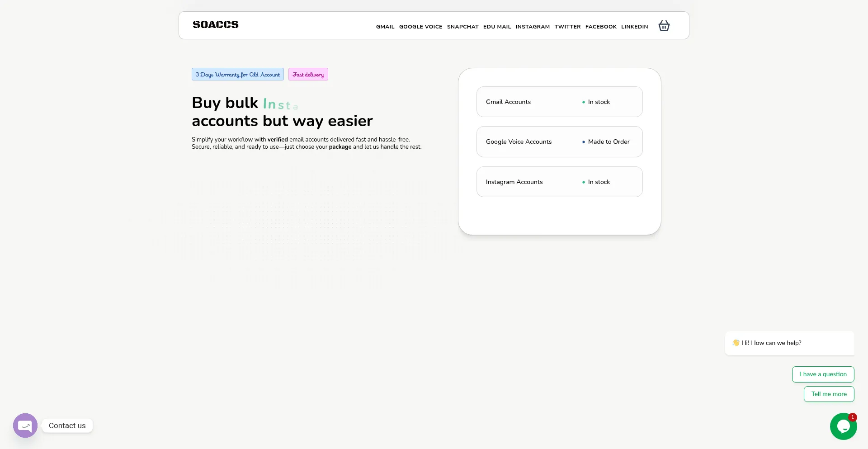Click the purple Contact us chat icon
868x449 pixels.
click(x=25, y=425)
